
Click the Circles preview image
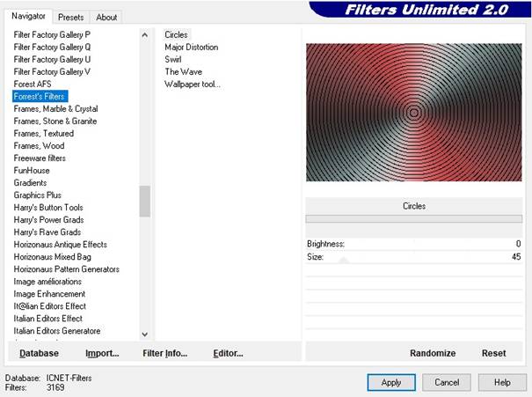pos(414,113)
